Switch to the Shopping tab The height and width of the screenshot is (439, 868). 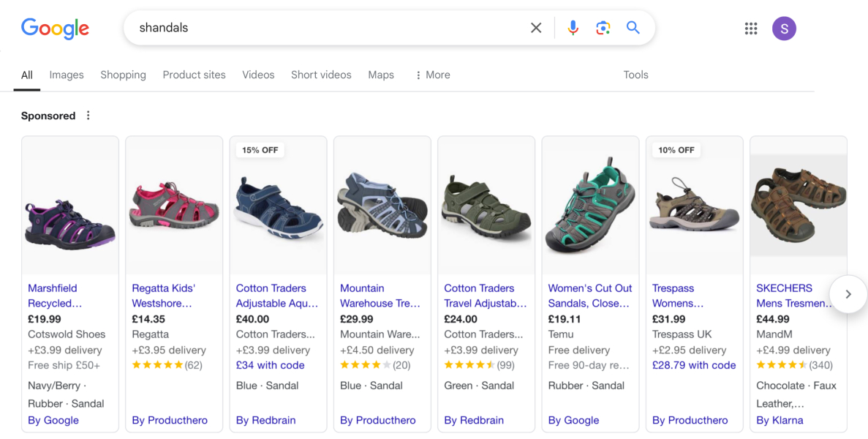pyautogui.click(x=123, y=75)
